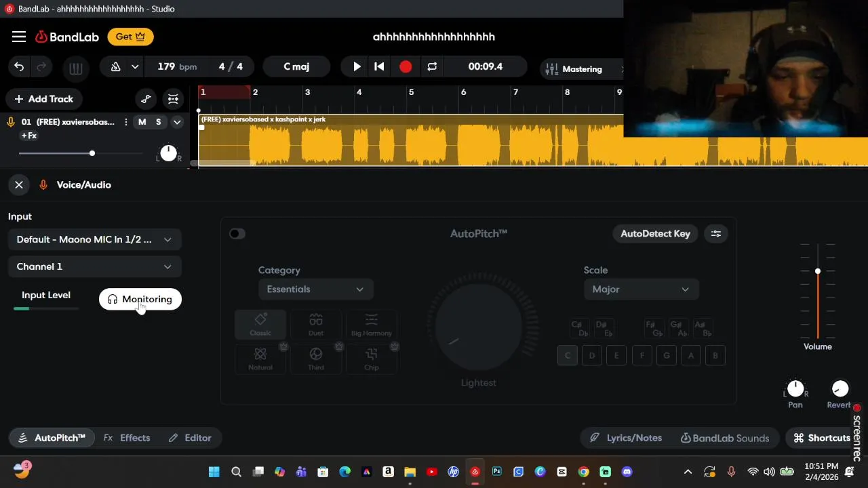
Task: Open the BandLab Sounds tab
Action: click(725, 438)
